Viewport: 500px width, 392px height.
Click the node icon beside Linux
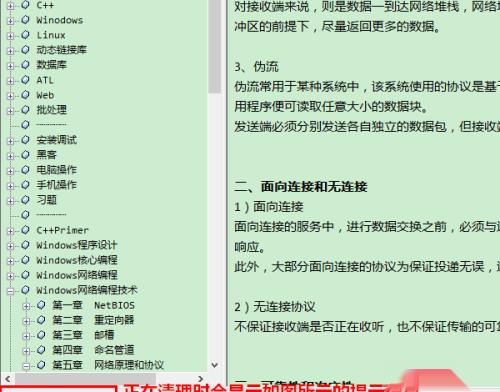click(25, 35)
